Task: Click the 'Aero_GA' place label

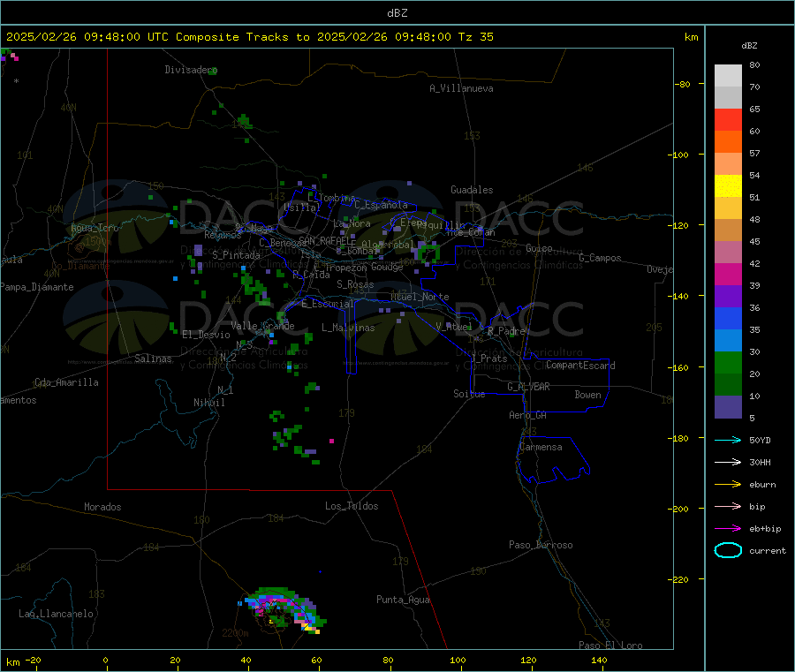Action: pos(527,415)
